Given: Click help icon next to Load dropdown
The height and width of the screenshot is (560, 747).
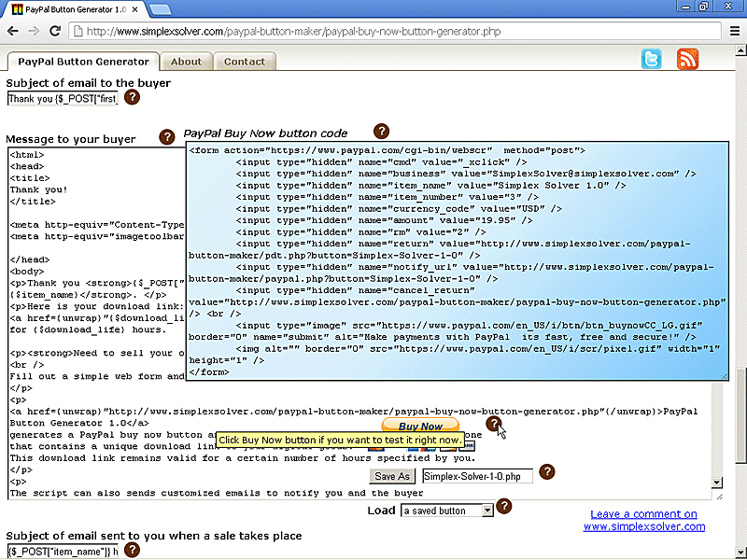Looking at the screenshot, I should (x=504, y=506).
